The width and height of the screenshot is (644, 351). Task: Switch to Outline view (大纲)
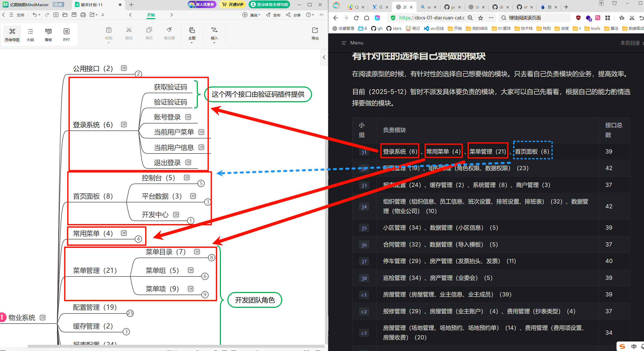30,34
